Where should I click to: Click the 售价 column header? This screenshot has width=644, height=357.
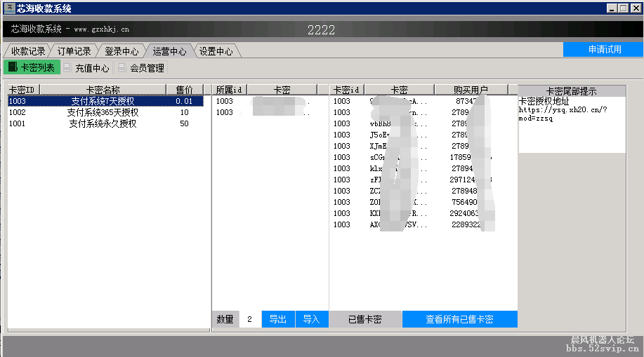(x=185, y=90)
